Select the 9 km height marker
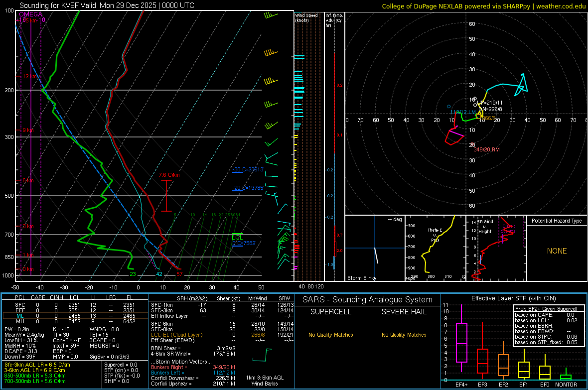588x390 pixels. (x=28, y=130)
